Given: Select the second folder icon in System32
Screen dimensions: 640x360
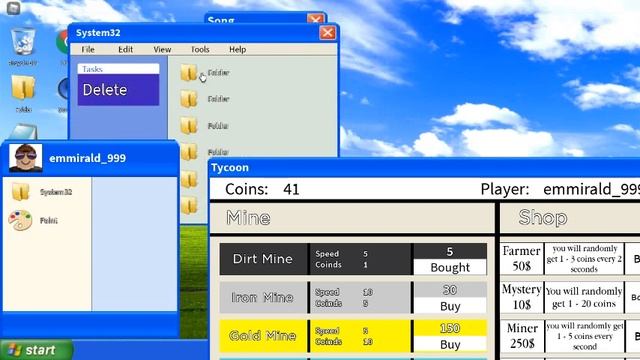Looking at the screenshot, I should 189,99.
